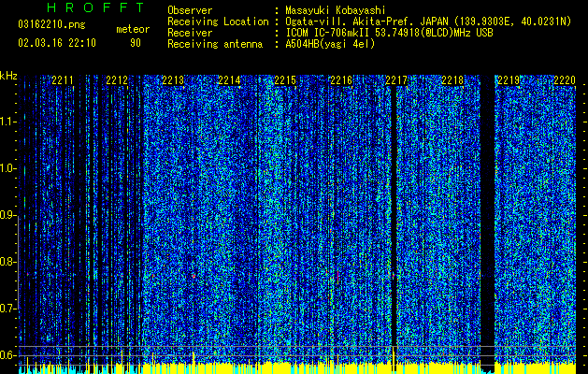
Task: Select the filename 03162210.png
Action: pyautogui.click(x=51, y=25)
